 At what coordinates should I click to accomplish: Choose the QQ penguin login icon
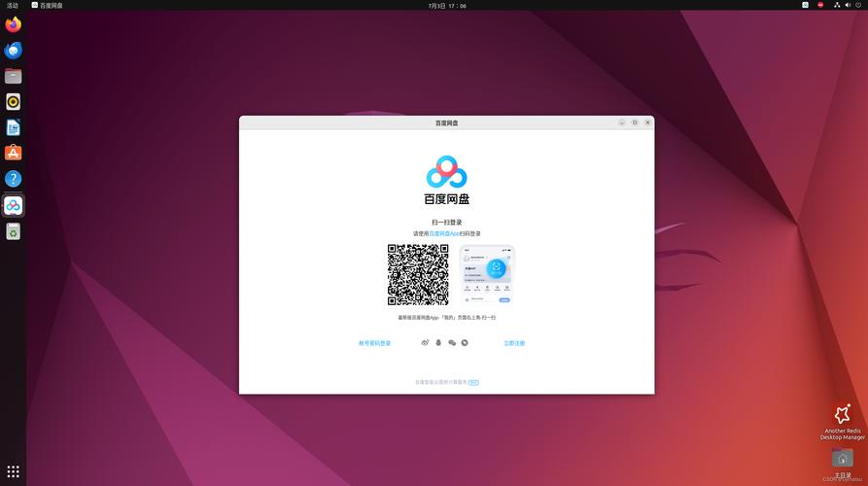coord(438,343)
